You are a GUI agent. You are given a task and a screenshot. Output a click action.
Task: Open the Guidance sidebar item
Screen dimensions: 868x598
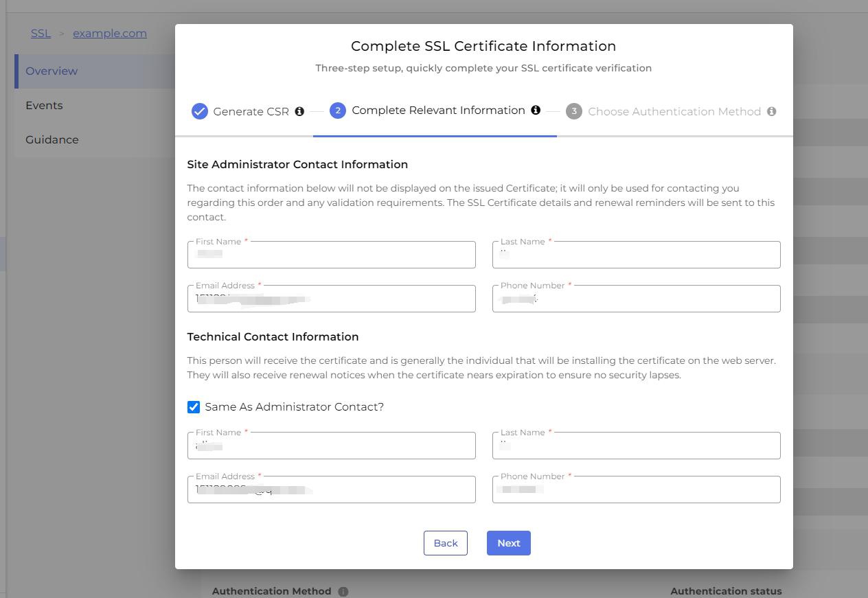tap(95, 140)
